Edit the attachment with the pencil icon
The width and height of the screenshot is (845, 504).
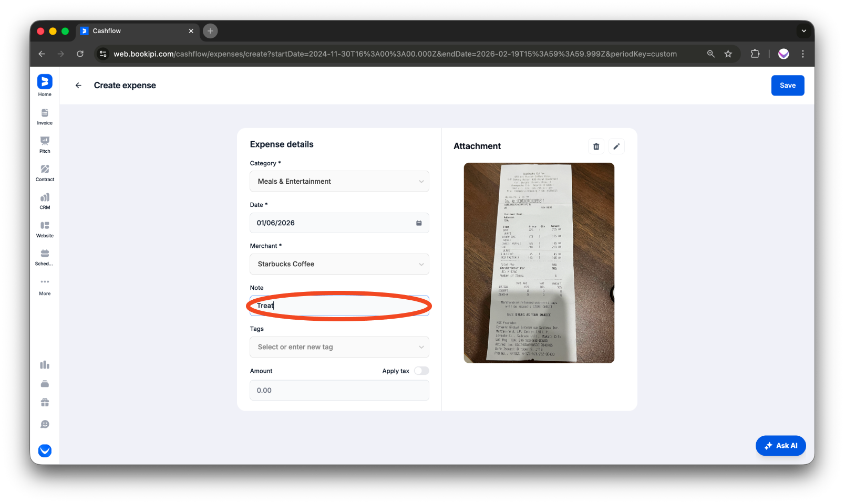click(x=616, y=146)
